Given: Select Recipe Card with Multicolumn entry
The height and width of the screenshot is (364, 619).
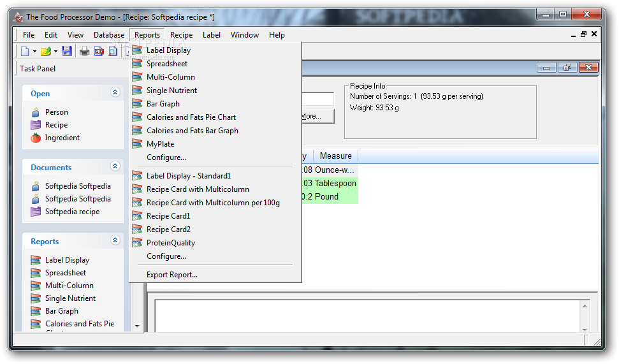Looking at the screenshot, I should (x=215, y=189).
